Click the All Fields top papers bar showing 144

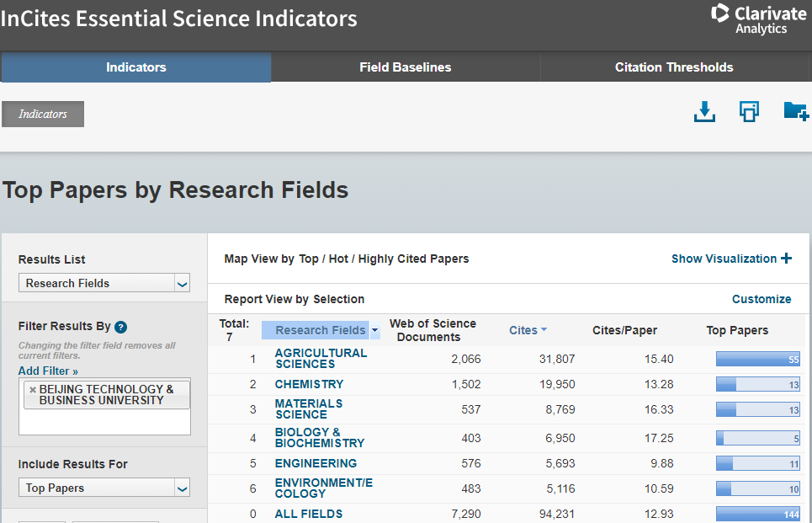point(757,514)
